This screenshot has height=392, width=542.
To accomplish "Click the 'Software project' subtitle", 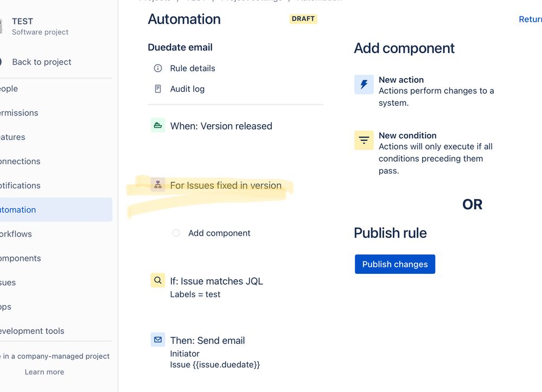I will click(40, 32).
